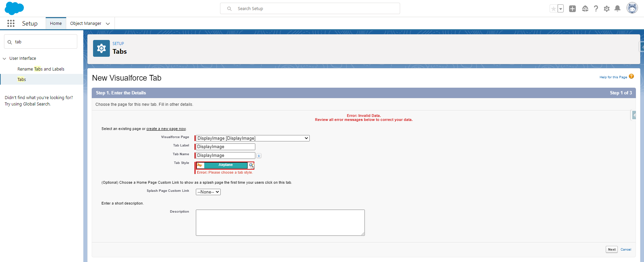The height and width of the screenshot is (262, 644).
Task: Click the Search Setup box
Action: [310, 8]
